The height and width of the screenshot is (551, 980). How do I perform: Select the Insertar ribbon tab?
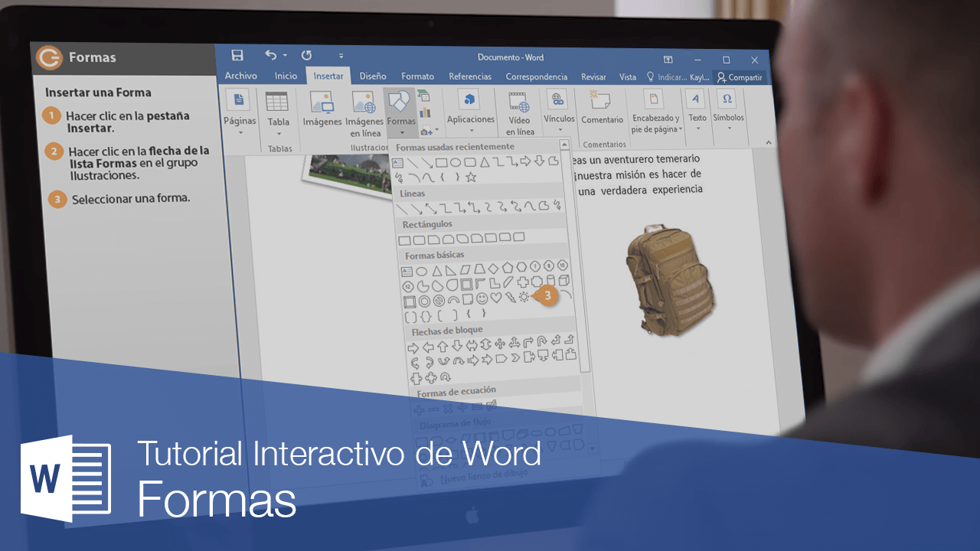click(328, 76)
